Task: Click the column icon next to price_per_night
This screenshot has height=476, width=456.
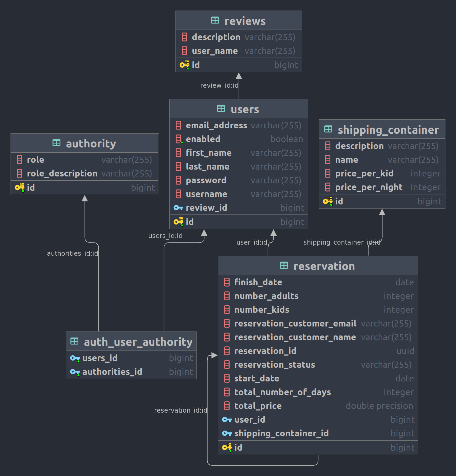Action: tap(328, 187)
